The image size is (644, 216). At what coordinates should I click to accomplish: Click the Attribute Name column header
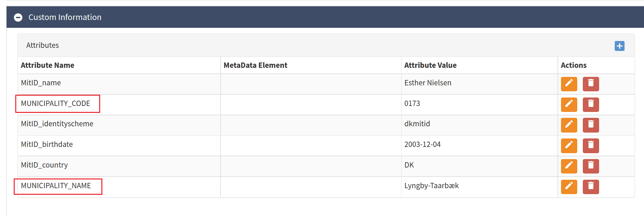(x=47, y=65)
